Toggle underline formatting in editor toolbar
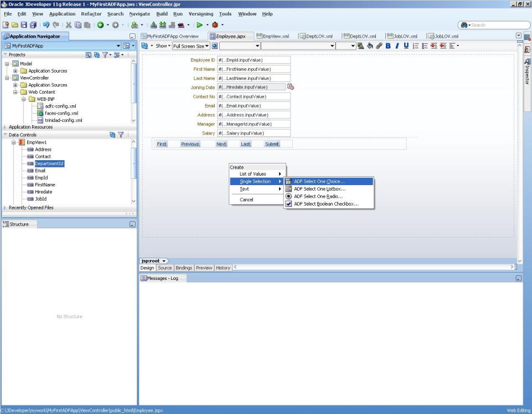532x414 pixels. [x=406, y=46]
